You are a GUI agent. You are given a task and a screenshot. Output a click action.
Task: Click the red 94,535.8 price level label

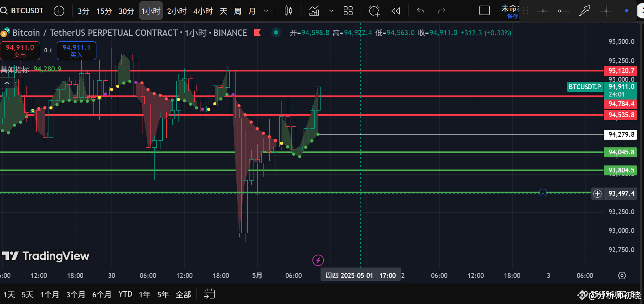(620, 115)
